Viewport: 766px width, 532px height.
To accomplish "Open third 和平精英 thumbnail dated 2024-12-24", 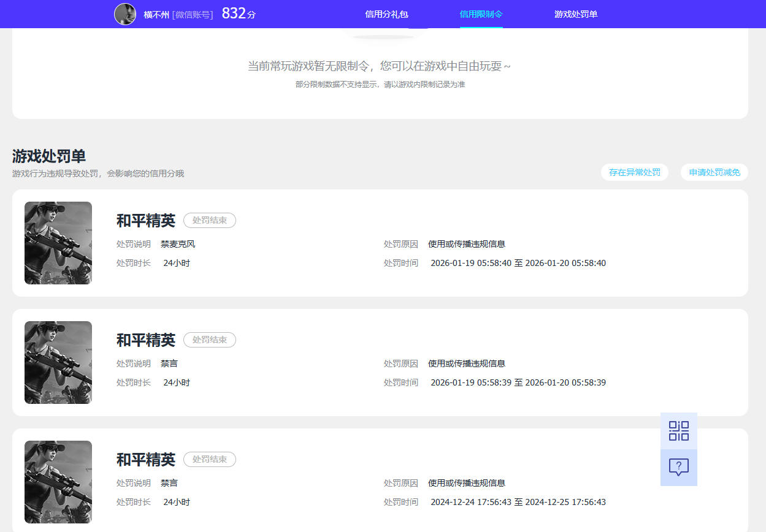I will [x=58, y=482].
